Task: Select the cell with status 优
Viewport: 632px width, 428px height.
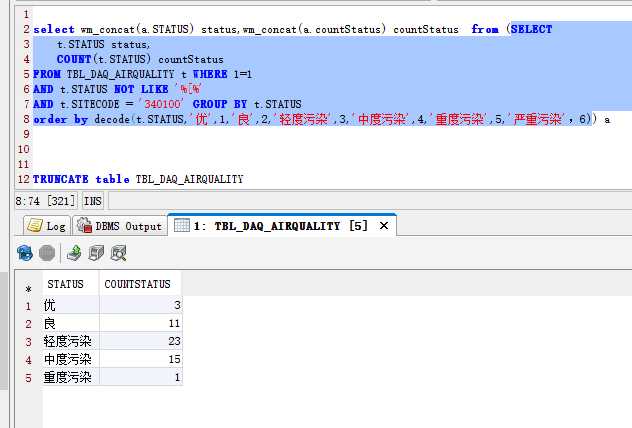Action: coord(71,305)
